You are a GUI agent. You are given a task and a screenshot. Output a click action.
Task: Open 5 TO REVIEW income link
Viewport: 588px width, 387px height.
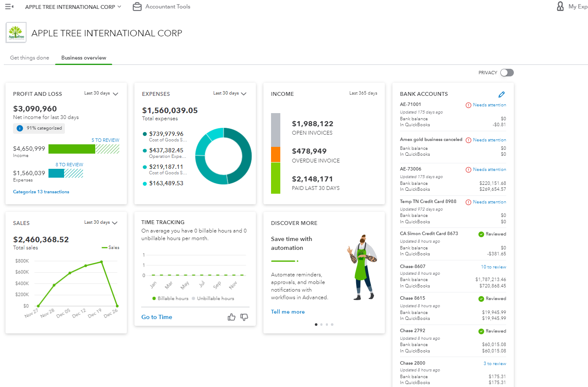click(105, 140)
